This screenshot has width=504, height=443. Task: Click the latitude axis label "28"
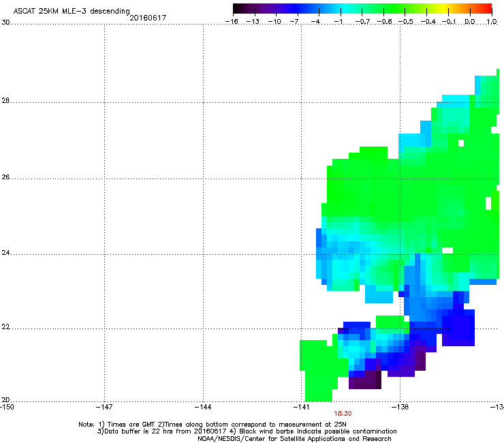[5, 101]
